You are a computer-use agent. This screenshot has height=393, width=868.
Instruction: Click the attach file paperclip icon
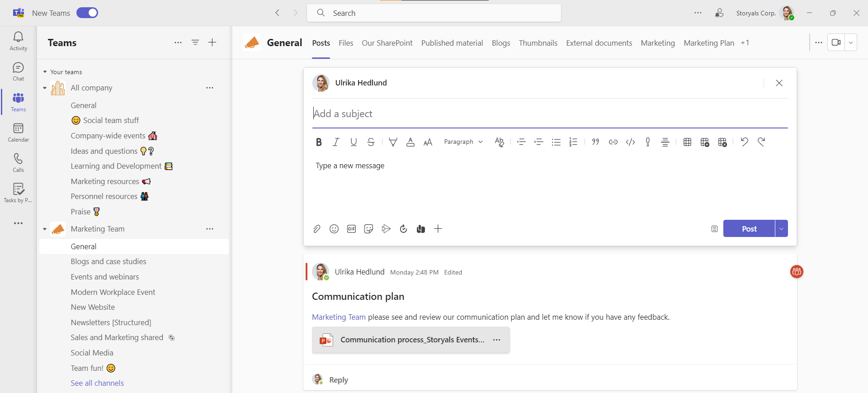point(316,229)
